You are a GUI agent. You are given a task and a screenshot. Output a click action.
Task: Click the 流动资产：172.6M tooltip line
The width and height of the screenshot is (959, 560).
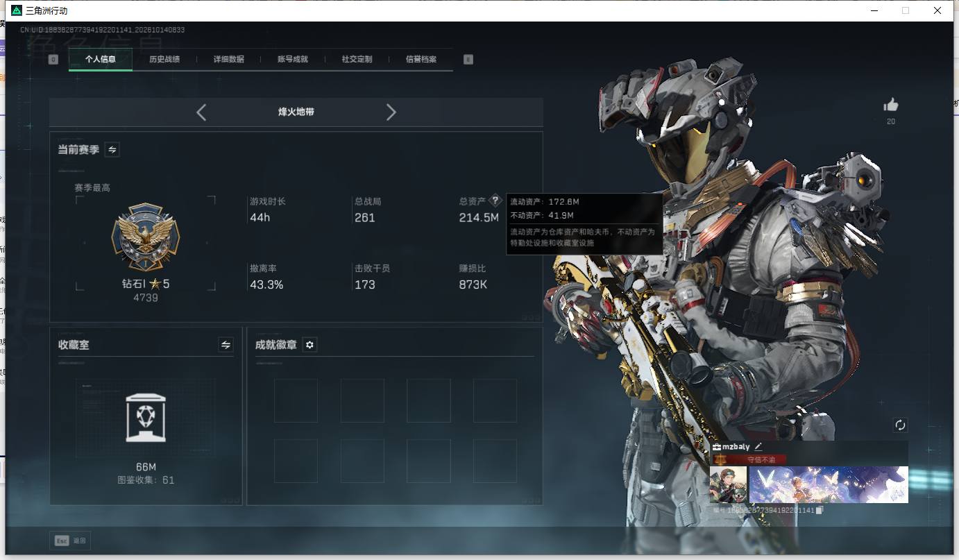coord(545,202)
